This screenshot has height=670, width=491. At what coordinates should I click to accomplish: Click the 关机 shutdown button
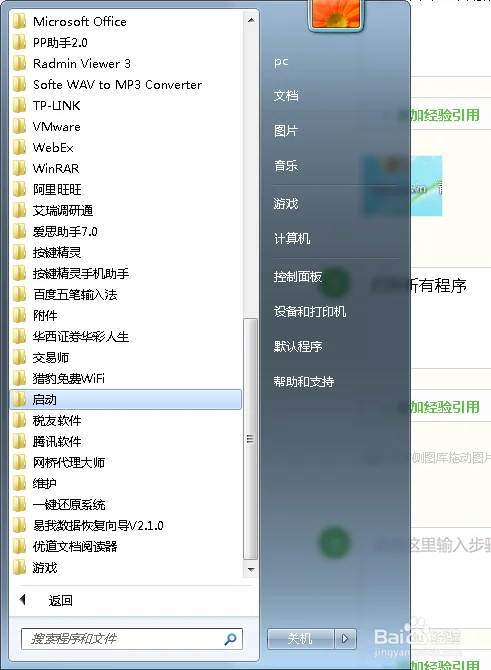tap(300, 639)
